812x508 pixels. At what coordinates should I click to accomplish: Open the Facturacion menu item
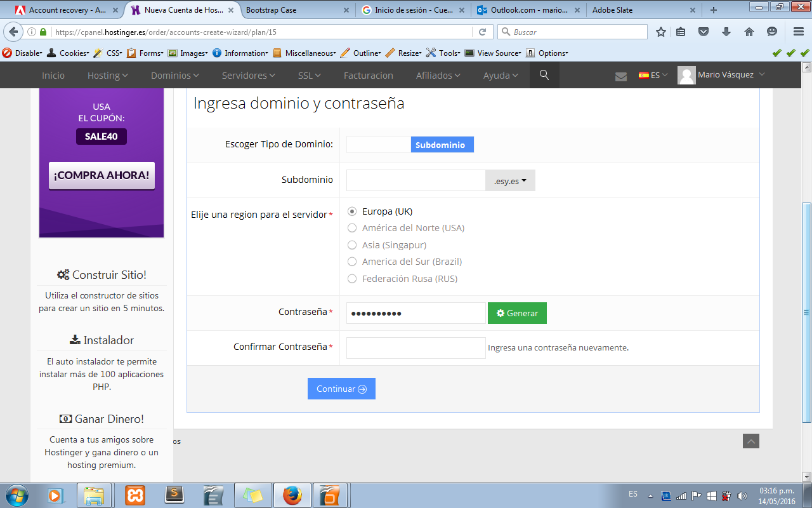(368, 76)
